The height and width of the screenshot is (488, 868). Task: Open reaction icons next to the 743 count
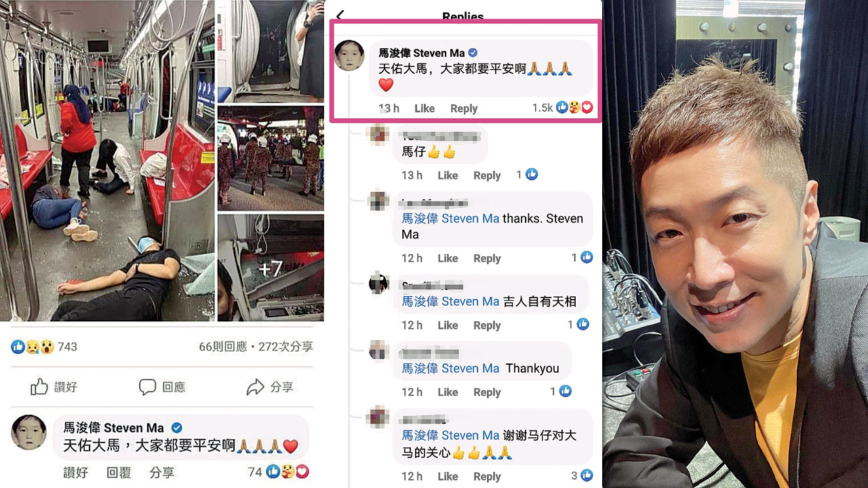pyautogui.click(x=33, y=347)
